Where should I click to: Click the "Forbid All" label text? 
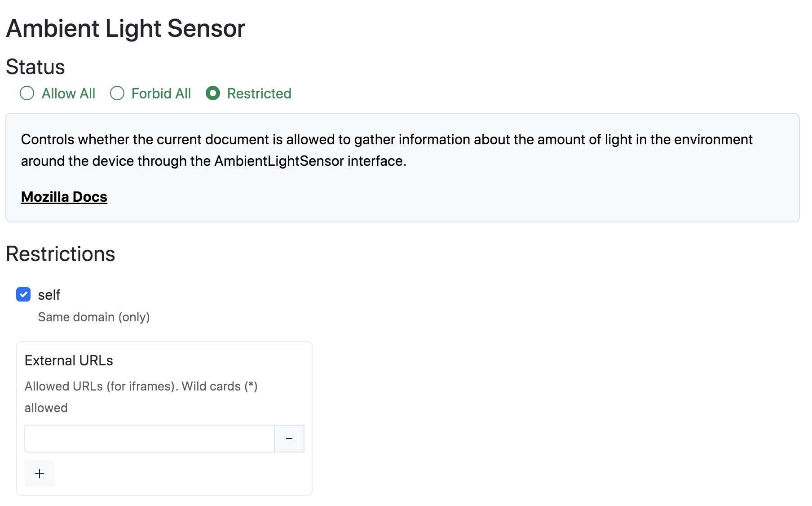(161, 93)
